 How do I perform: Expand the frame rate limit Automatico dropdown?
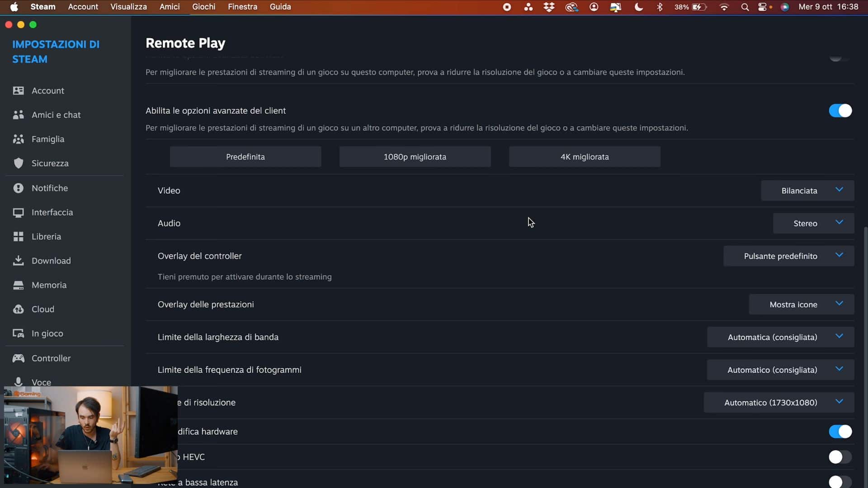pyautogui.click(x=780, y=370)
